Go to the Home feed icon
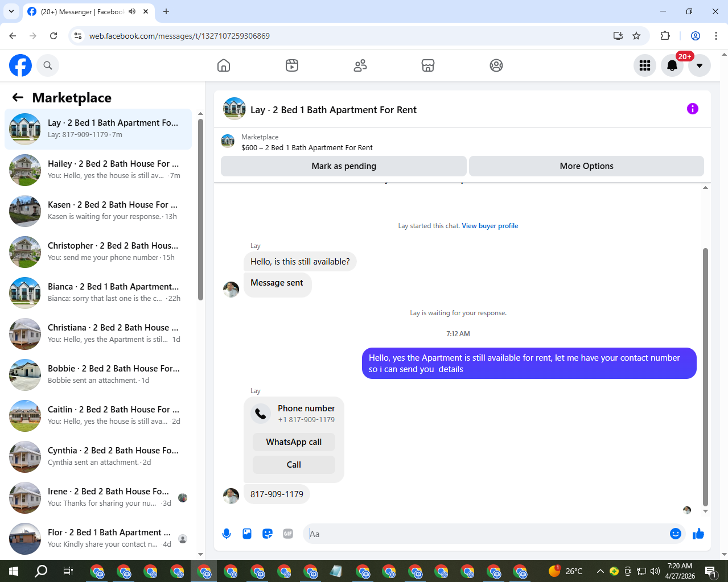 [x=224, y=65]
